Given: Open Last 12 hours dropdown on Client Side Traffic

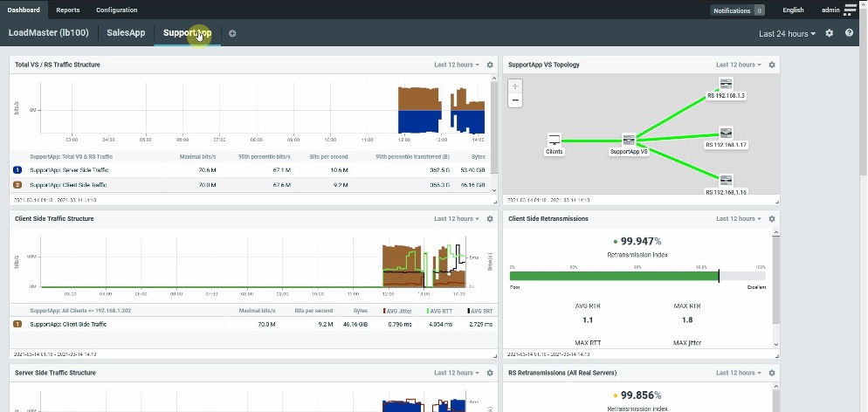Looking at the screenshot, I should tap(455, 218).
